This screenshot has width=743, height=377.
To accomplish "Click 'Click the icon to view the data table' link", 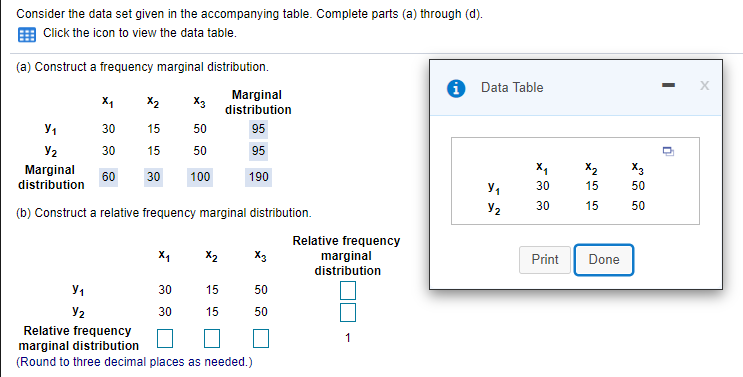I will coord(140,33).
